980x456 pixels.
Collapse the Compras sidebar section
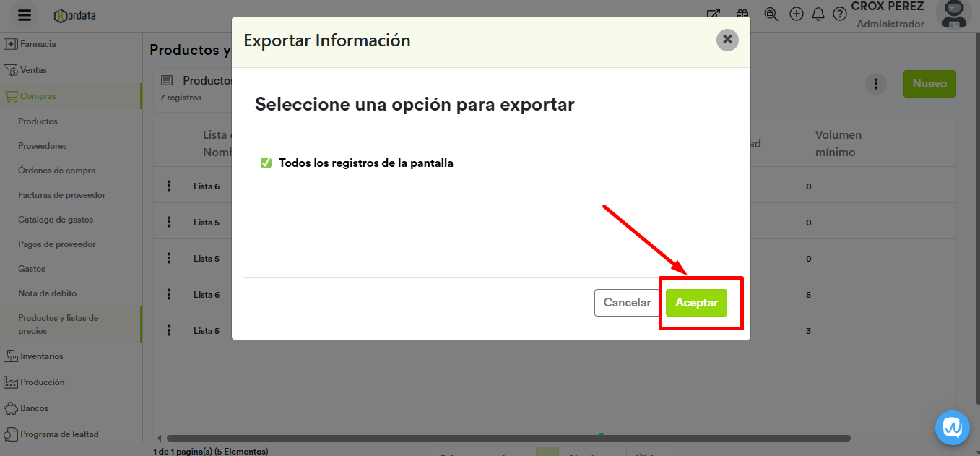coord(38,96)
